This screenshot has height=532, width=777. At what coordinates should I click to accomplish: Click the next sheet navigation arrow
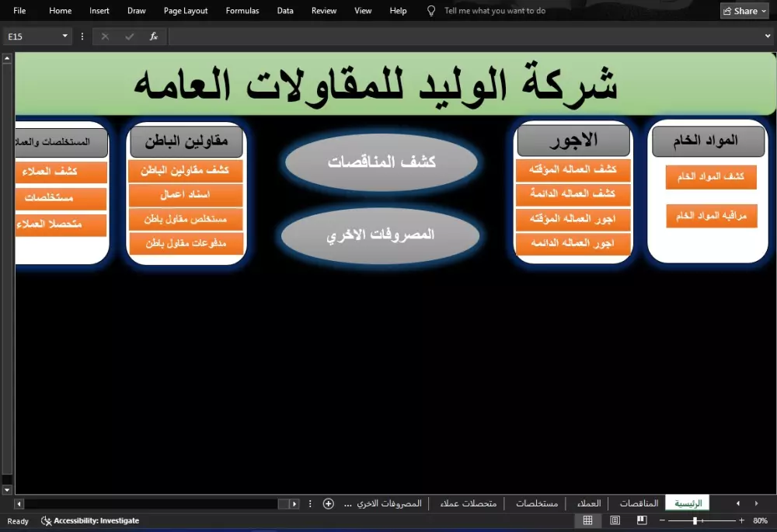click(x=756, y=503)
